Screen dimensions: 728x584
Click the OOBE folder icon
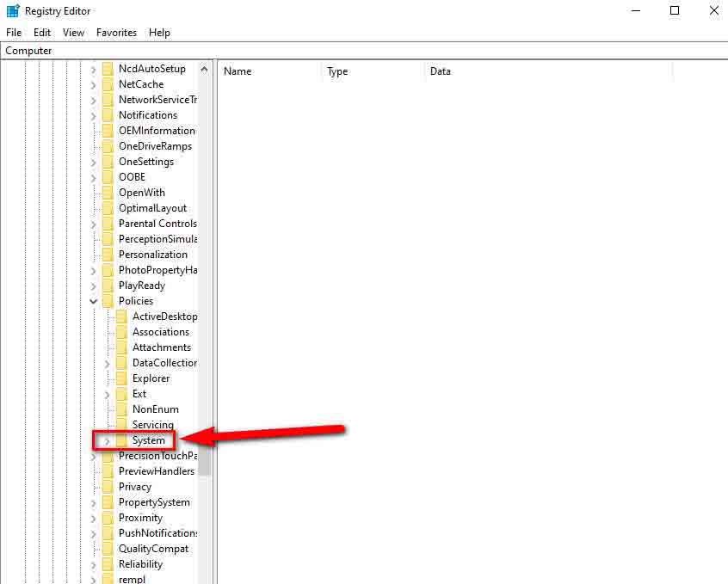[108, 177]
